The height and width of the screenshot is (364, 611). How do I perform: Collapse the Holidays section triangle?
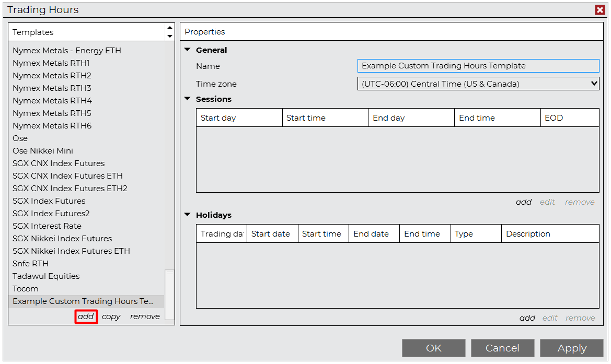188,215
